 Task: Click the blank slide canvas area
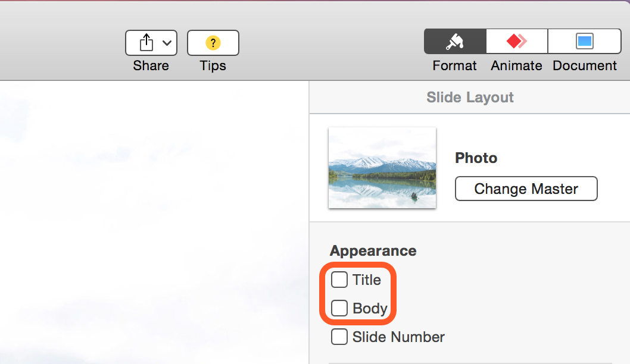154,222
